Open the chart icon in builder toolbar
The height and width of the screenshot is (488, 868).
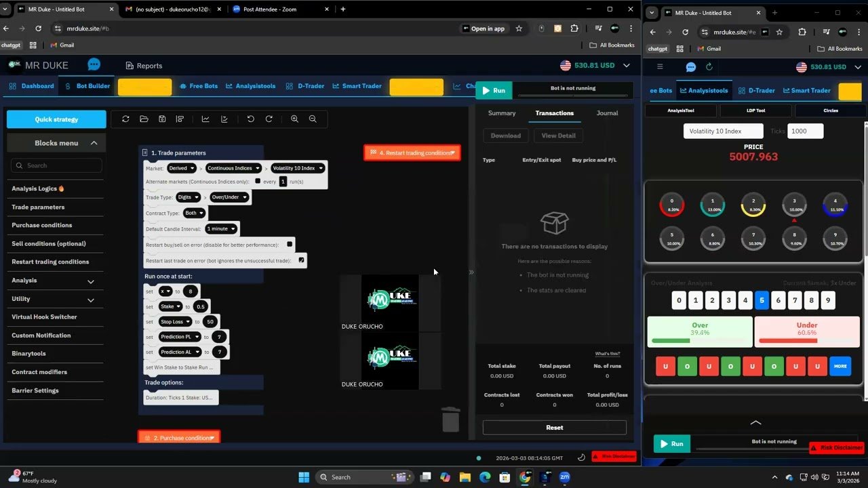tap(205, 119)
